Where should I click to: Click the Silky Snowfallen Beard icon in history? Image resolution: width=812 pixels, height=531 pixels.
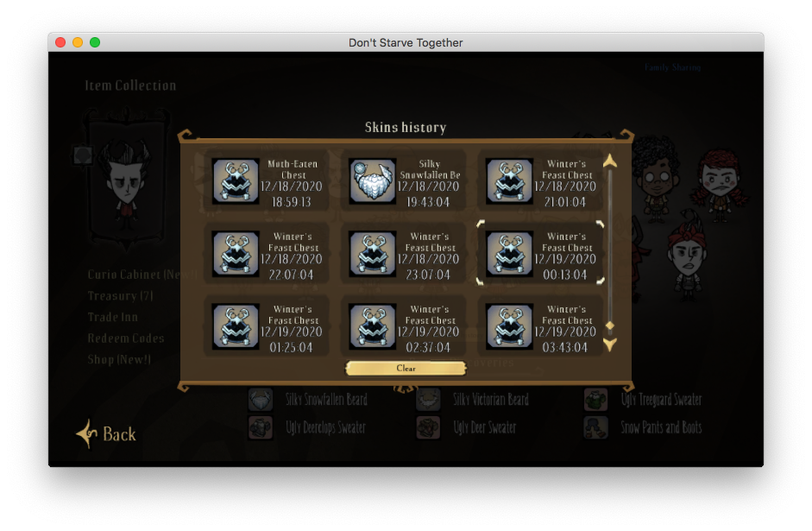[x=372, y=180]
